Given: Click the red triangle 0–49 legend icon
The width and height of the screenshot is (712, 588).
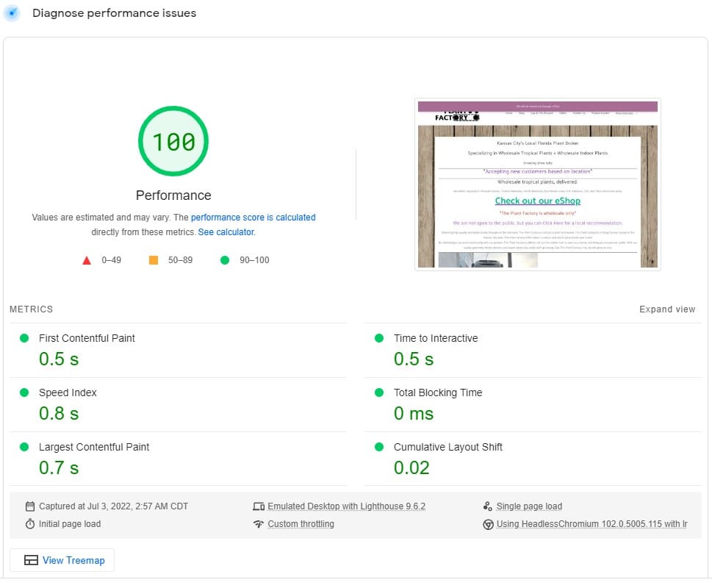Looking at the screenshot, I should coord(87,260).
